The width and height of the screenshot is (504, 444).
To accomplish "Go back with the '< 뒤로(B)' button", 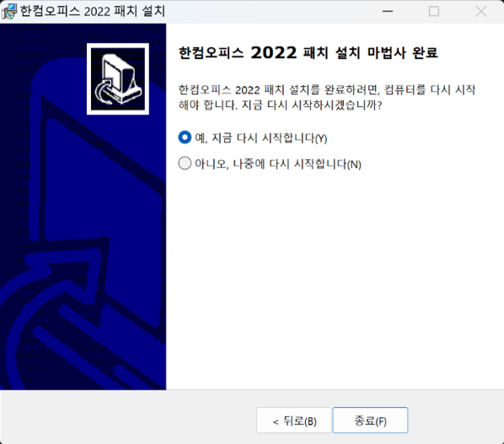I will (294, 420).
